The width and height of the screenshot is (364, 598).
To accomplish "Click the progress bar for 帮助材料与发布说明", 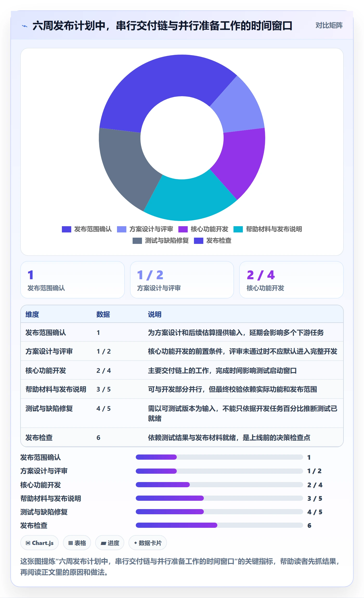I will point(219,498).
